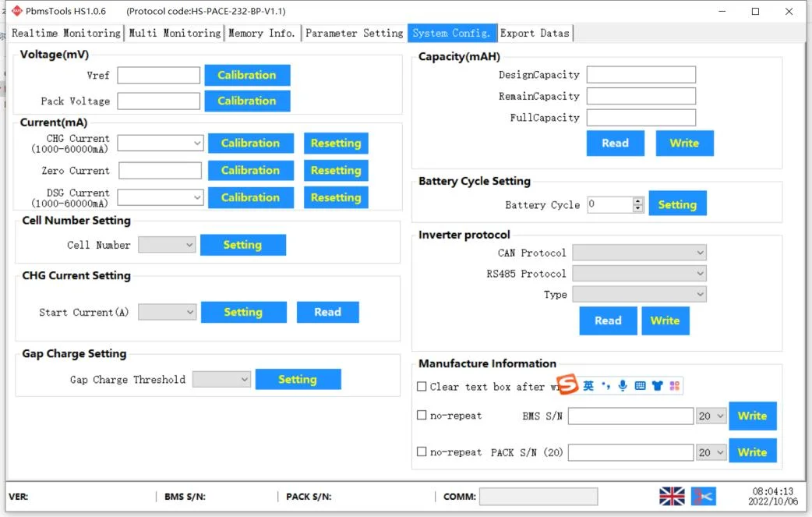This screenshot has height=517, width=812.
Task: Increase Battery Cycle using up arrow
Action: pos(638,200)
